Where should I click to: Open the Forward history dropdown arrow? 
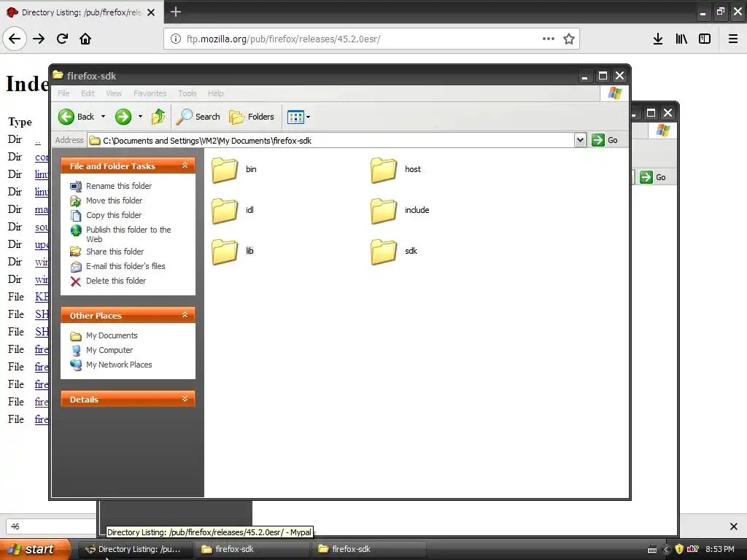140,117
